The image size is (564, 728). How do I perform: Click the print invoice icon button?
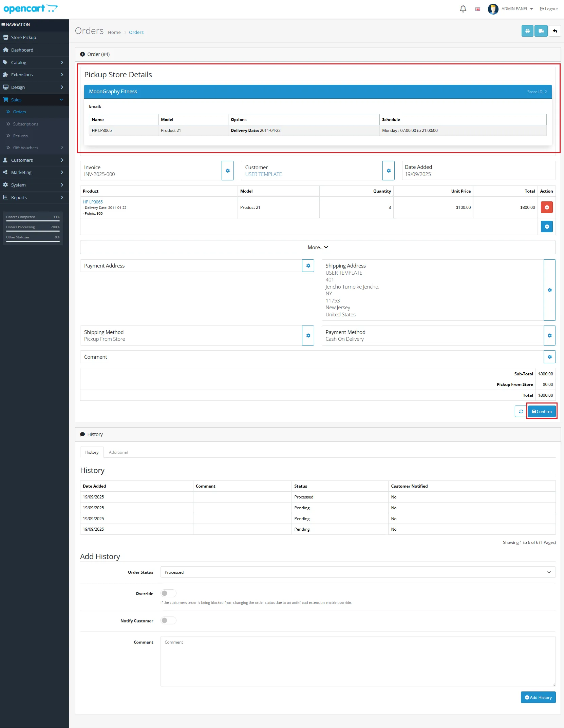pyautogui.click(x=527, y=31)
